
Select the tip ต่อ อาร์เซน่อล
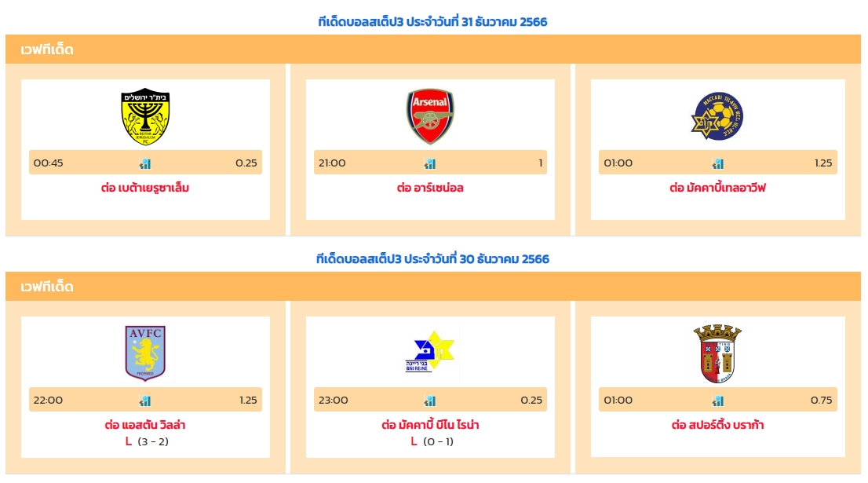pyautogui.click(x=430, y=188)
